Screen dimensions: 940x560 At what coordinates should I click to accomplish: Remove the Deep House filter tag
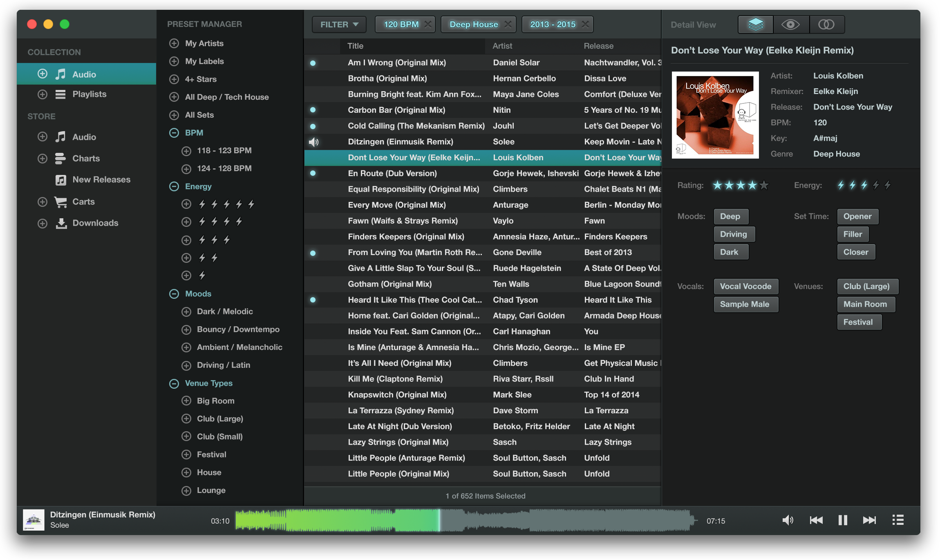[508, 25]
